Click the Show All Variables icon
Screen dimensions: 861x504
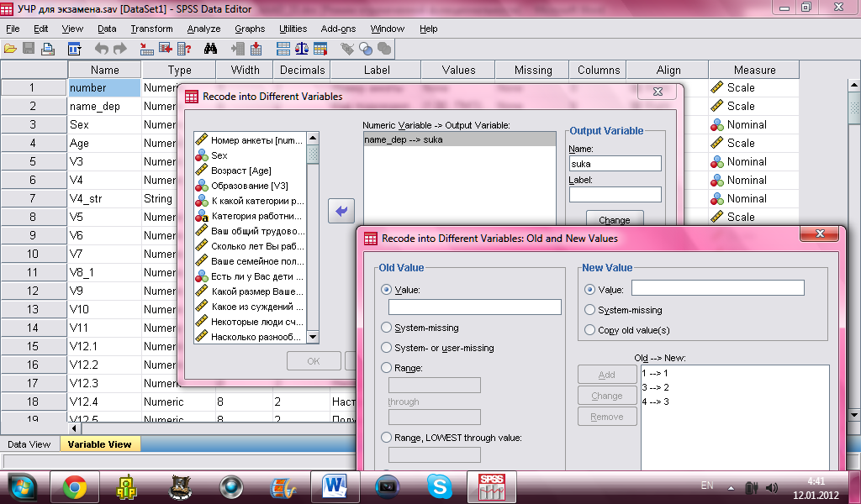384,49
